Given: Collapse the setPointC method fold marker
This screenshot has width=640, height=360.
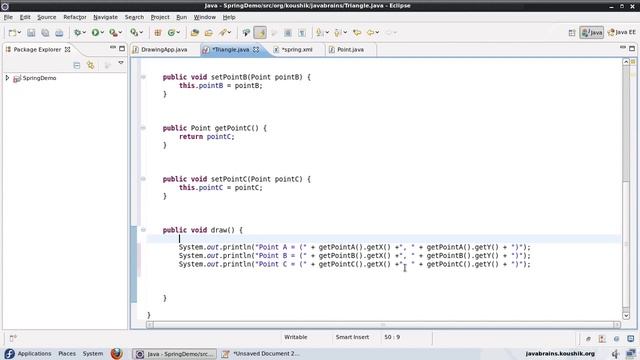Looking at the screenshot, I should [143, 179].
